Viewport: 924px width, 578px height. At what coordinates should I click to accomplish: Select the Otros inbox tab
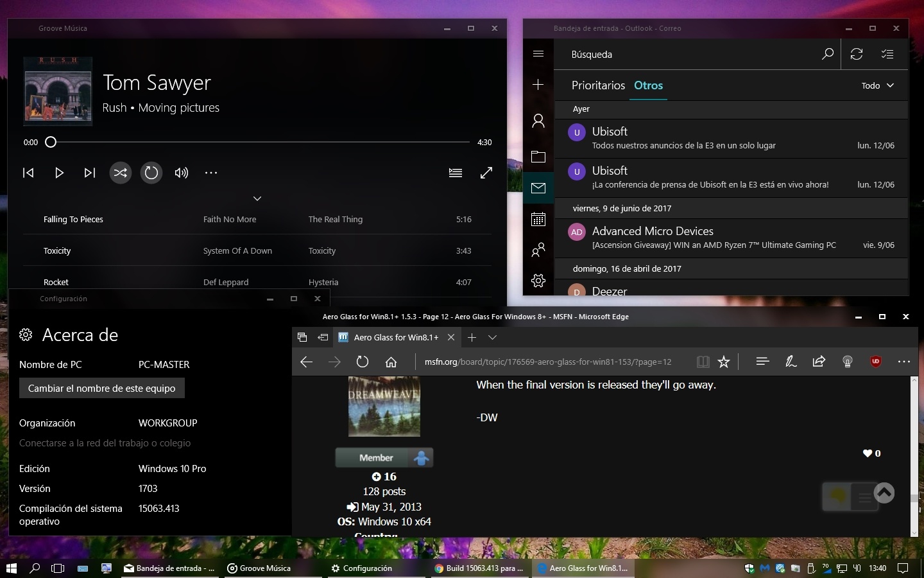(x=648, y=85)
